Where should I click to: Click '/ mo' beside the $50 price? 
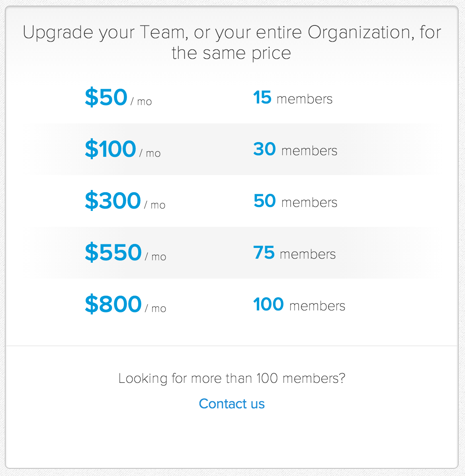coord(141,102)
